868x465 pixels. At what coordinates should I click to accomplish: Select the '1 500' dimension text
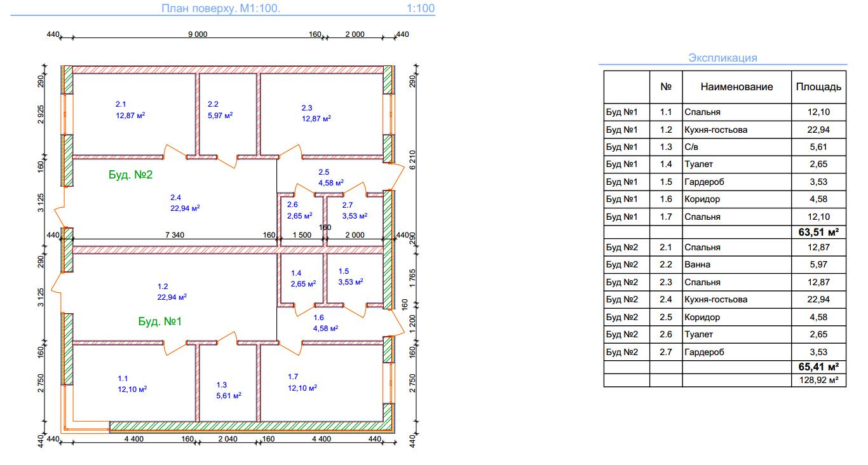tap(302, 235)
